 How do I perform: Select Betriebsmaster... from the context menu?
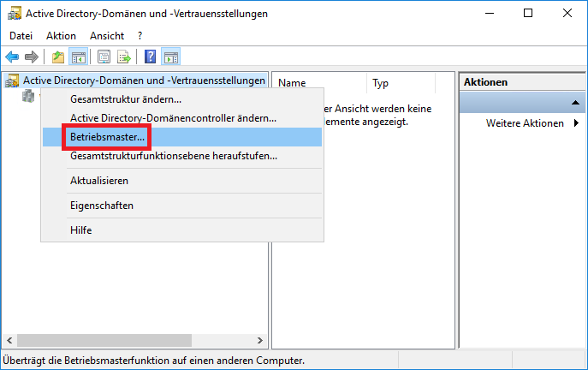tap(108, 137)
